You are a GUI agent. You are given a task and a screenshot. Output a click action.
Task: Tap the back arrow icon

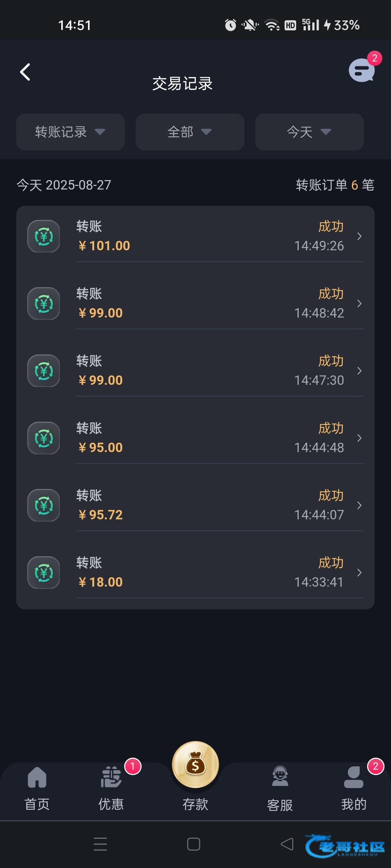(x=25, y=72)
